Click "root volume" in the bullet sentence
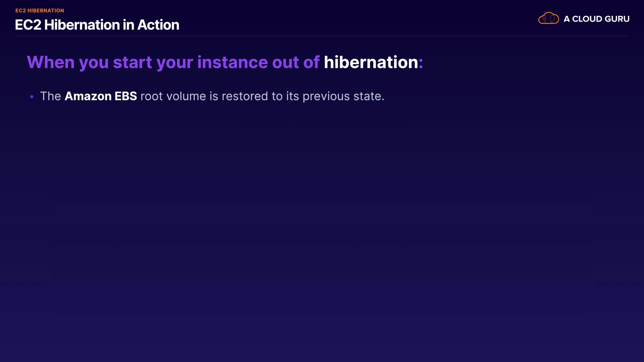Screen dimensions: 644x362 pos(173,96)
